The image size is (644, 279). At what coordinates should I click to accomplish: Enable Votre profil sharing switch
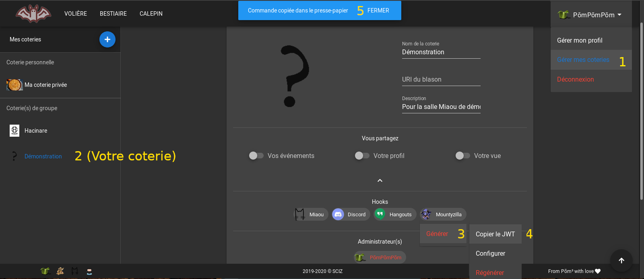(362, 156)
